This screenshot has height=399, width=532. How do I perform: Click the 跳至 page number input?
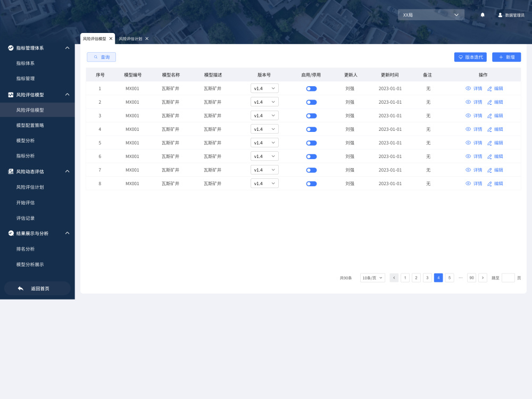pyautogui.click(x=508, y=278)
